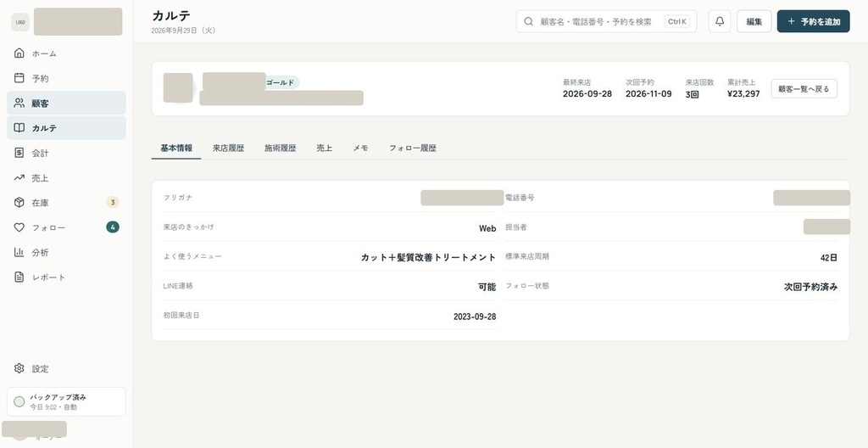Screen dimensions: 868x448
Task: Click the 担当者 field label
Action: 516,227
